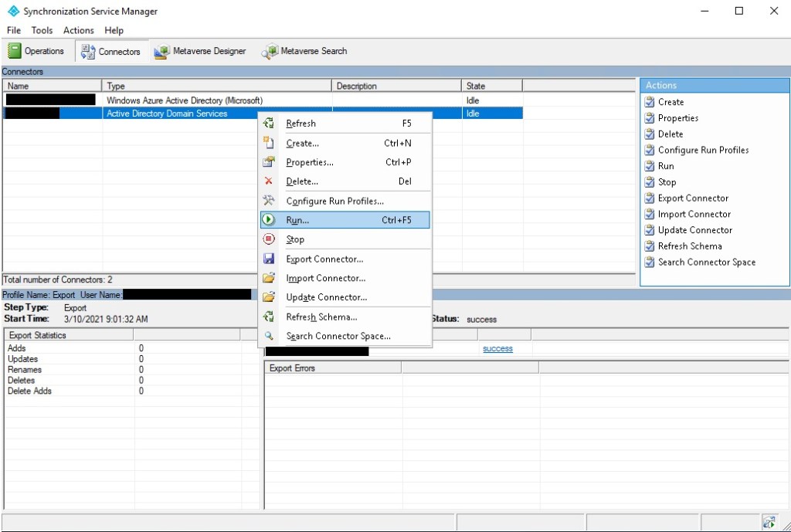Open the Tools menu
Image resolution: width=791 pixels, height=532 pixels.
click(x=42, y=30)
